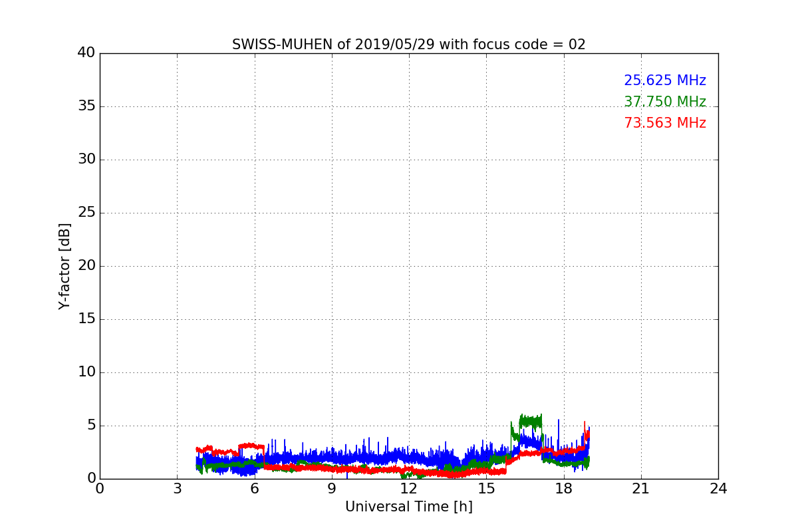Click the green trace plateau near 16.5 h
The height and width of the screenshot is (532, 798).
click(x=531, y=420)
